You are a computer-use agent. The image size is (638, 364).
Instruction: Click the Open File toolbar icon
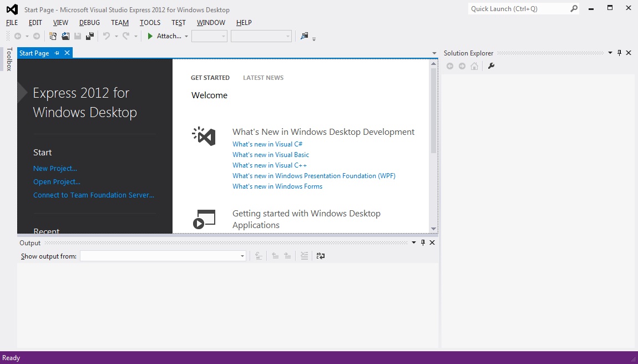coord(65,36)
